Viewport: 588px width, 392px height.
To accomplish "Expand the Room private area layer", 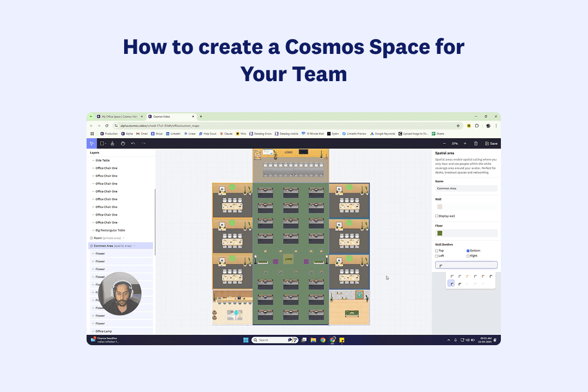I will 124,237.
